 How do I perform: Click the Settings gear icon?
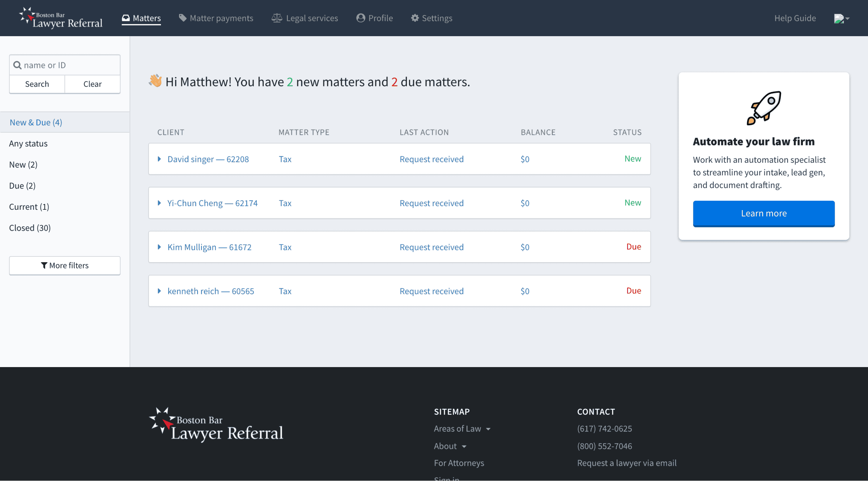point(415,18)
